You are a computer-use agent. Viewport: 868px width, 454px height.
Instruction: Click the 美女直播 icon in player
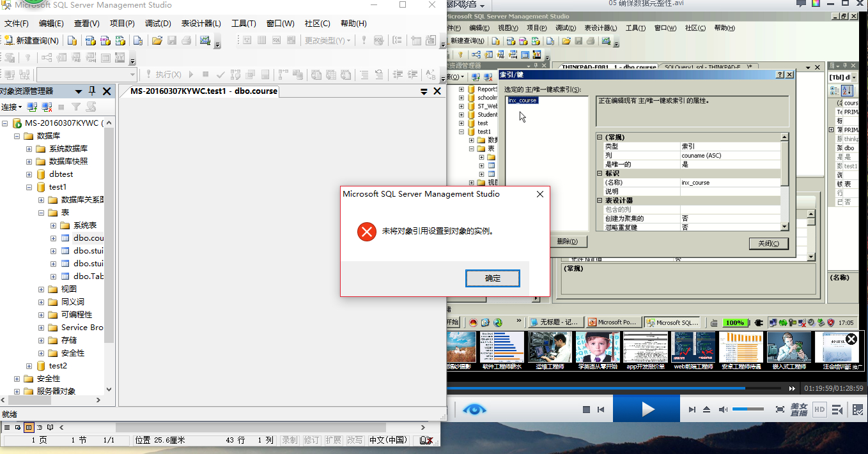click(x=799, y=409)
